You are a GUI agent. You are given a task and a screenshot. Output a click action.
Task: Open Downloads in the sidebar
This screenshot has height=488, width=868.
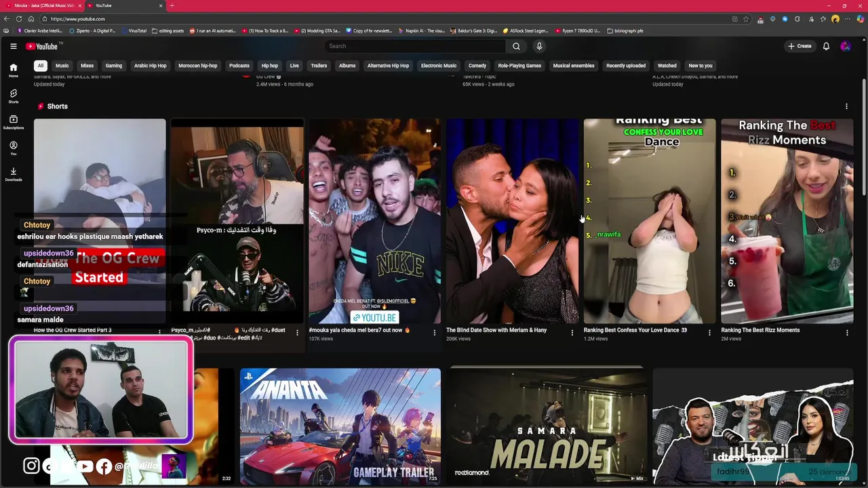tap(13, 174)
